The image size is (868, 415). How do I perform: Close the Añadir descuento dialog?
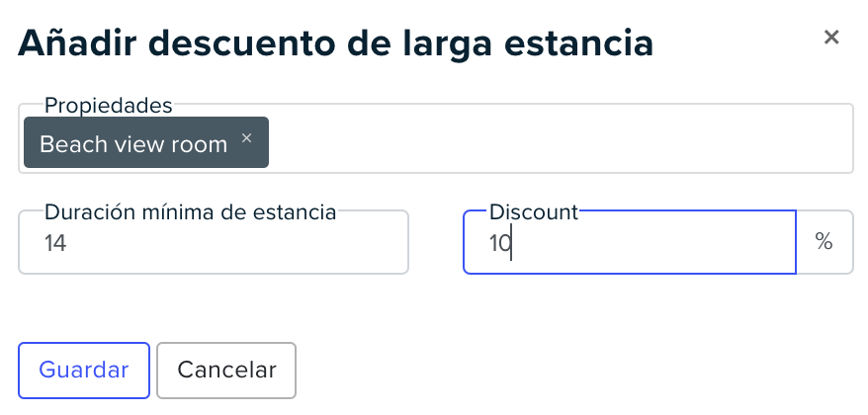point(831,38)
